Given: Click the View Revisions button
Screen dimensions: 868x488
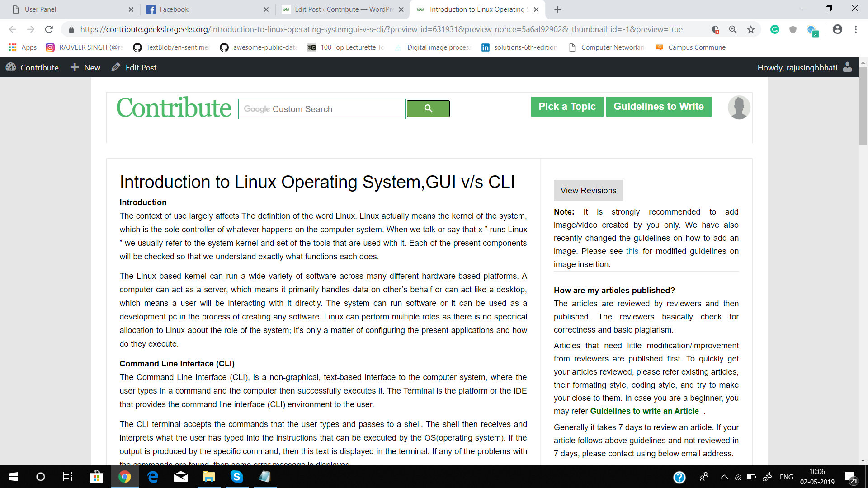Looking at the screenshot, I should [588, 191].
